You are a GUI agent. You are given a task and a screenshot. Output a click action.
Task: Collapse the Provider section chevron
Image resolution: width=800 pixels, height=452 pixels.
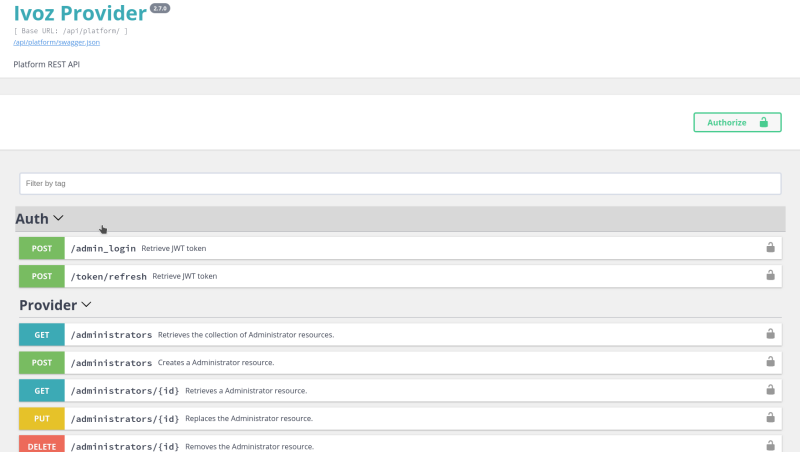click(86, 305)
